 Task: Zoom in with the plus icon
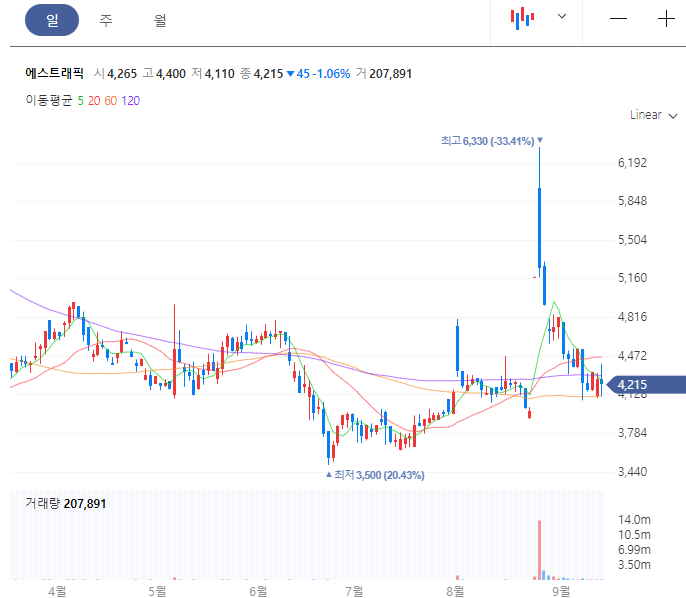[666, 18]
